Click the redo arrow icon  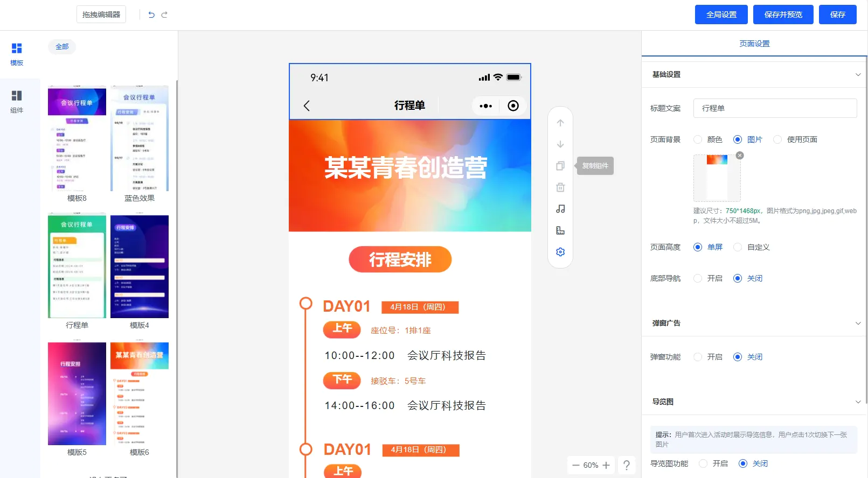[x=164, y=15]
